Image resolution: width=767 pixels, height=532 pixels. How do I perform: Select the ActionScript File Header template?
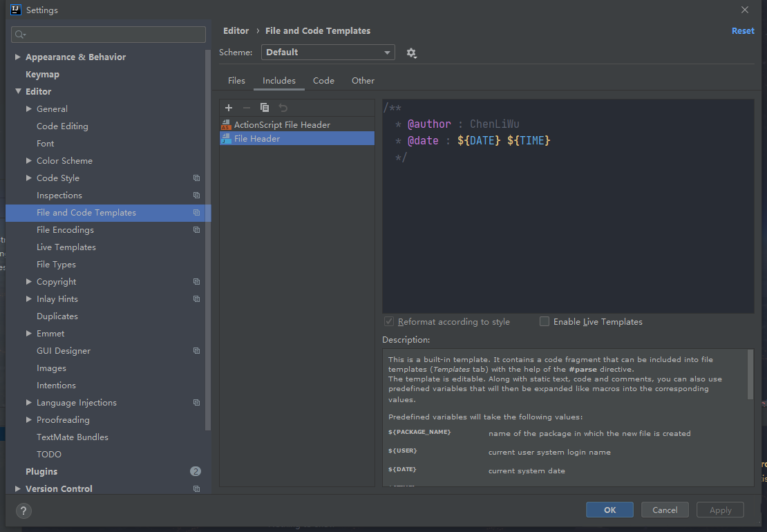(x=282, y=125)
